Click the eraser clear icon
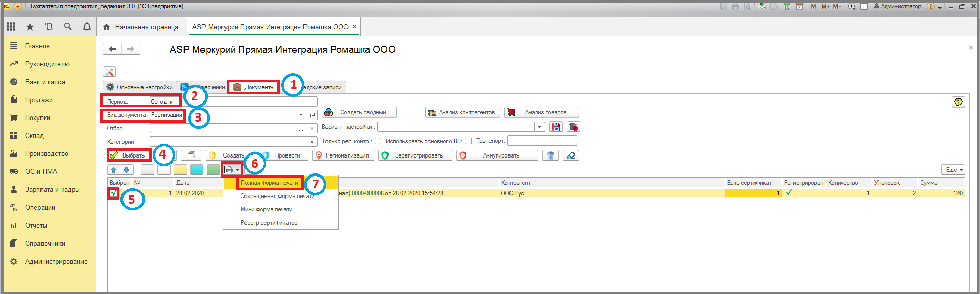This screenshot has width=980, height=294. [x=571, y=155]
